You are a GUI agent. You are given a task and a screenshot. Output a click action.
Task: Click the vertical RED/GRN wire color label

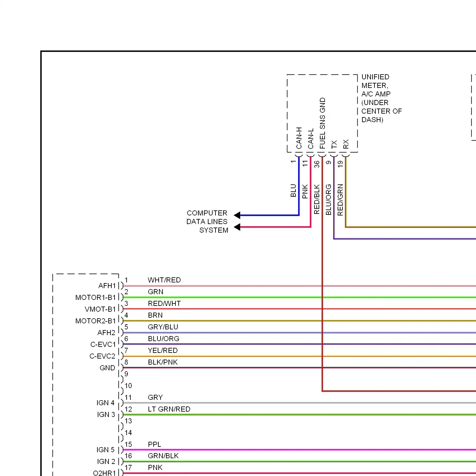[x=340, y=200]
